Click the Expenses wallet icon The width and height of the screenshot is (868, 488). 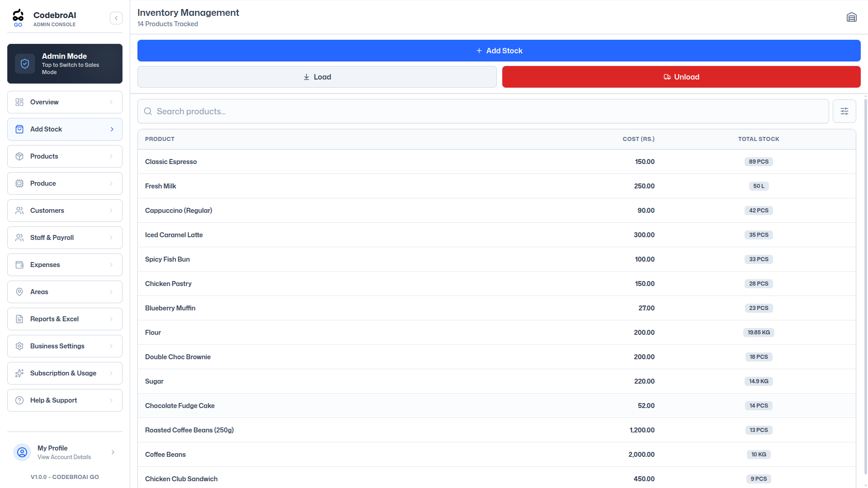(19, 265)
